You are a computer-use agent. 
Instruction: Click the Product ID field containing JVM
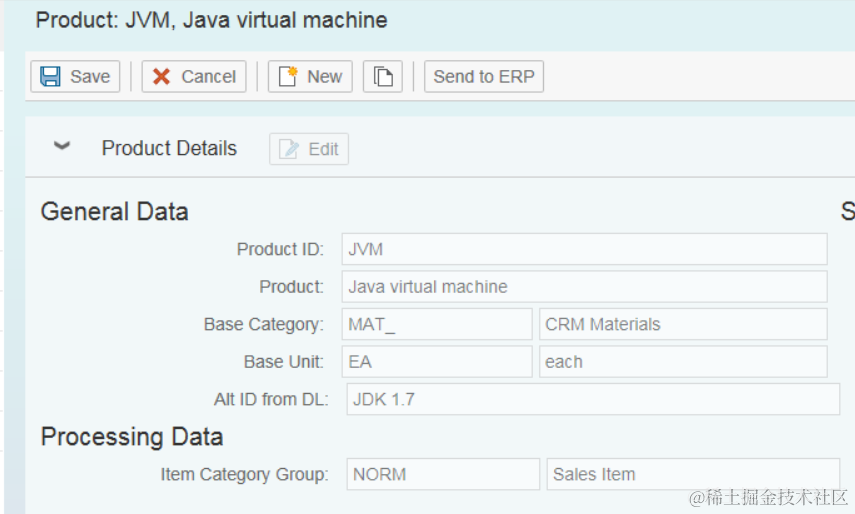pos(584,249)
